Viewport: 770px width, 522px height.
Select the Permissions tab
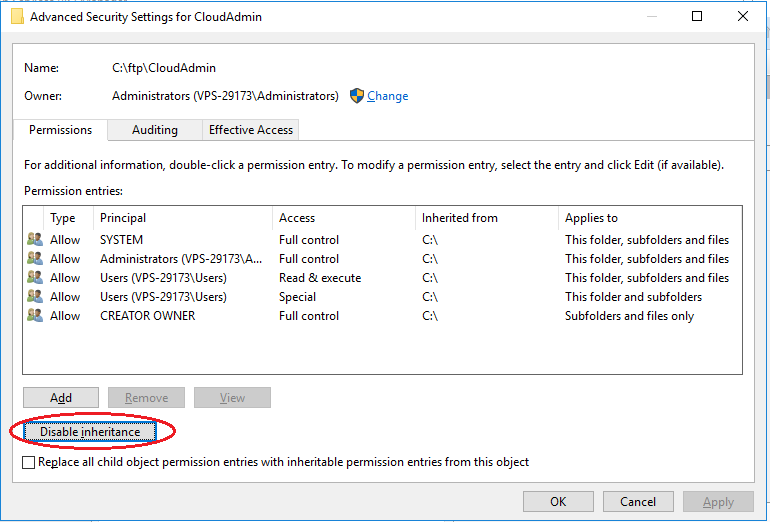coord(60,130)
